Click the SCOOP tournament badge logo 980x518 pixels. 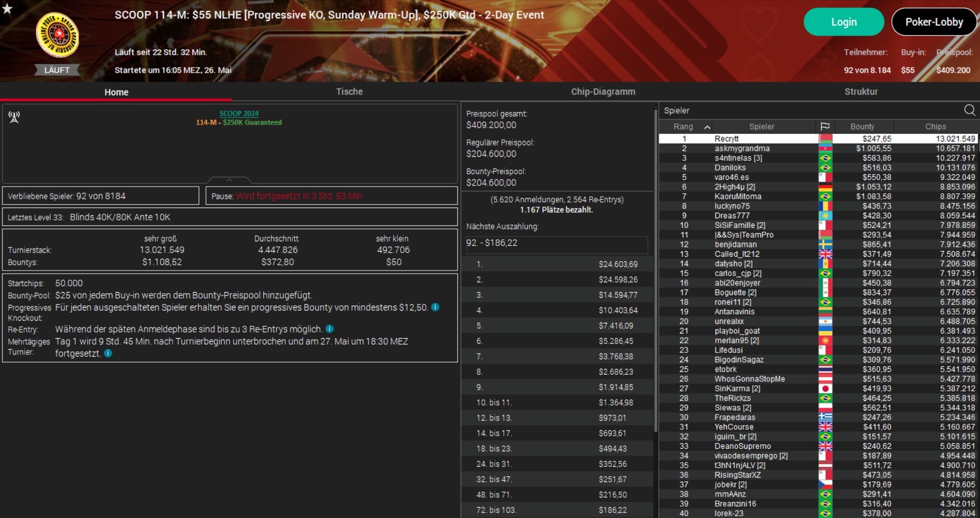57,35
